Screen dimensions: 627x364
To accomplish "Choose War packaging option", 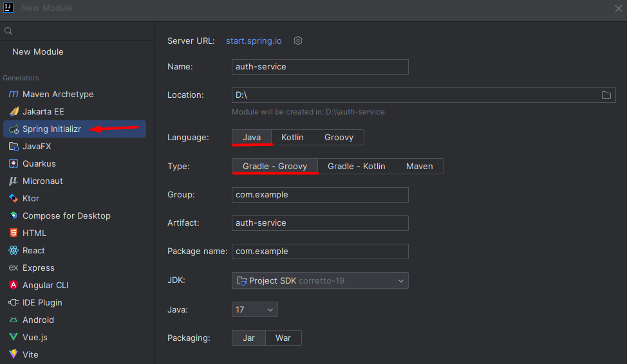I will click(x=283, y=338).
